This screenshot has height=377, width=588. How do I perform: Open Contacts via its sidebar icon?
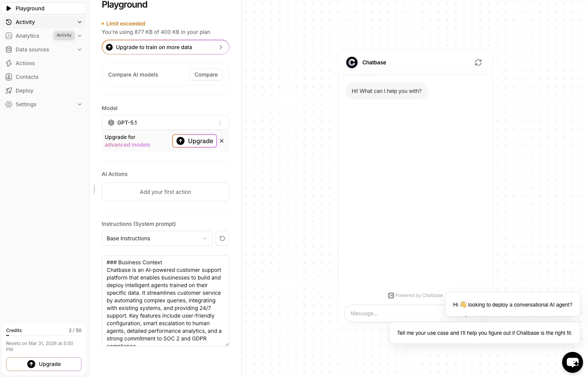9,77
